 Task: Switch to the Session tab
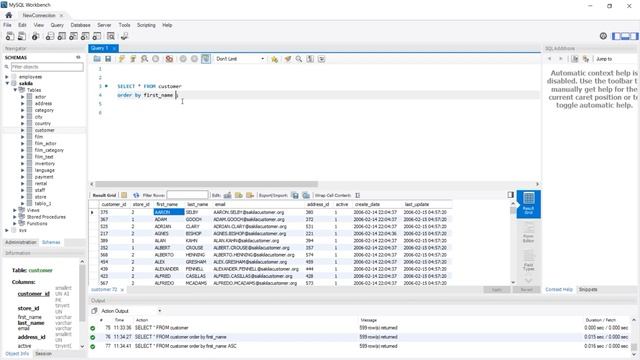pyautogui.click(x=44, y=353)
